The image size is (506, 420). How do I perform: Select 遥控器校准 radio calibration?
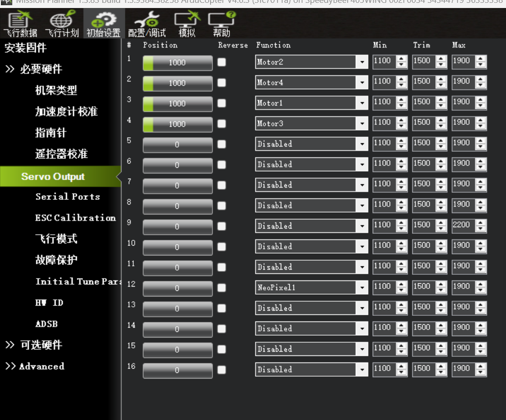(61, 154)
